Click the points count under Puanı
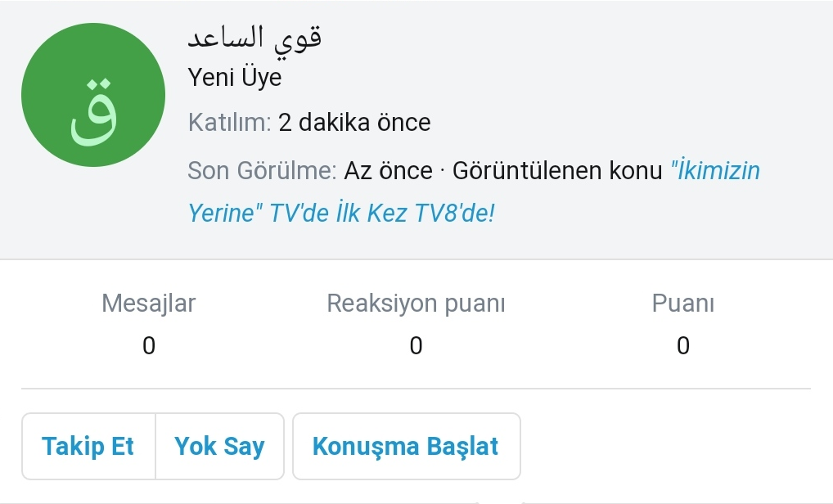833x504 pixels. pyautogui.click(x=683, y=346)
